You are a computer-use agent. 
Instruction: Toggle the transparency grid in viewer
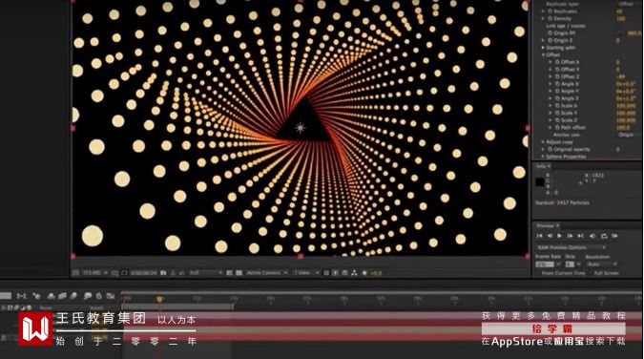click(239, 273)
